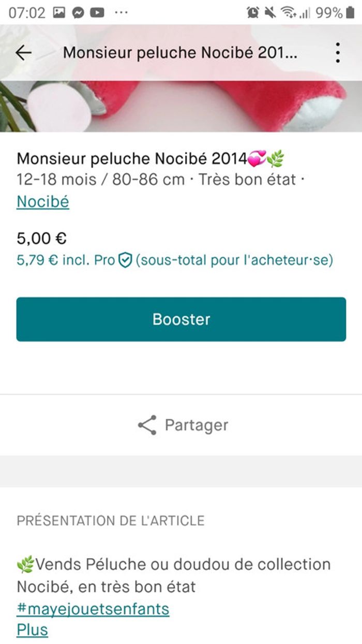Tap the Messenger notification icon
Screen dimensions: 362x644
point(78,13)
